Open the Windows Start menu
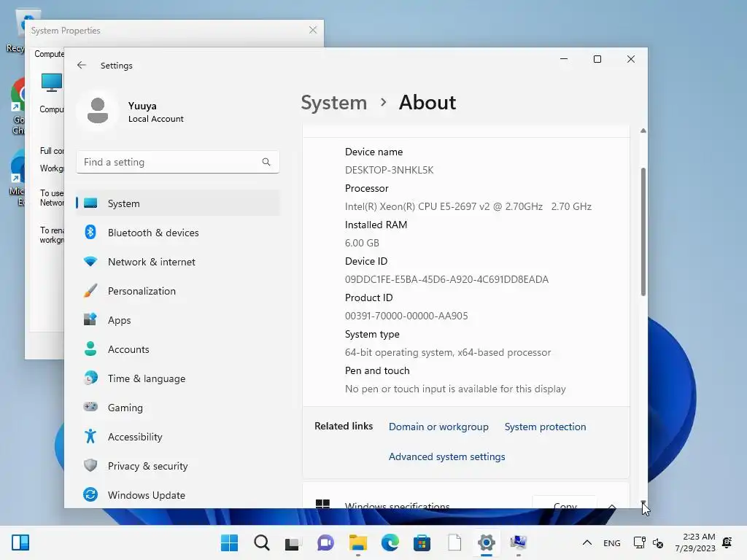 [x=229, y=542]
